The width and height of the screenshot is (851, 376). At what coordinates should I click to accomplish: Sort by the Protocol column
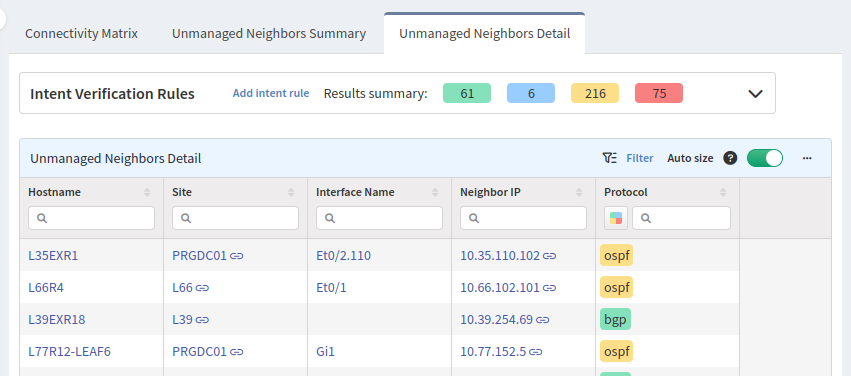723,192
